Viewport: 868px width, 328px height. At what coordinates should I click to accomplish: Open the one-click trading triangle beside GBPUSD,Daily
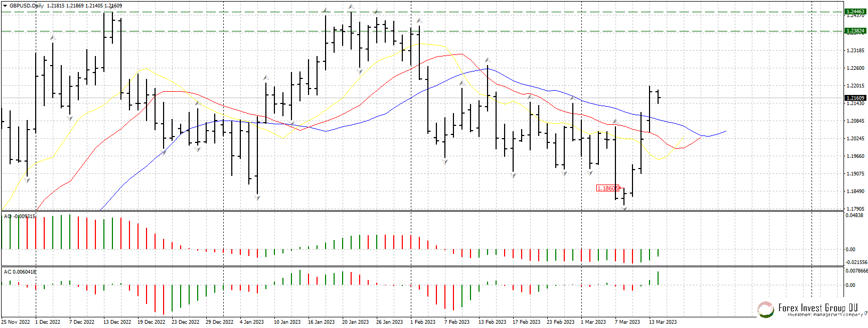[x=5, y=6]
